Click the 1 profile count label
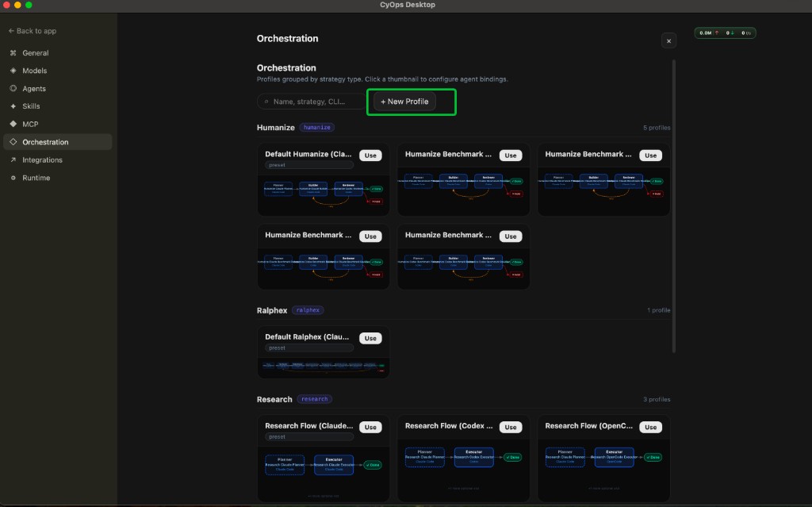 [x=658, y=310]
